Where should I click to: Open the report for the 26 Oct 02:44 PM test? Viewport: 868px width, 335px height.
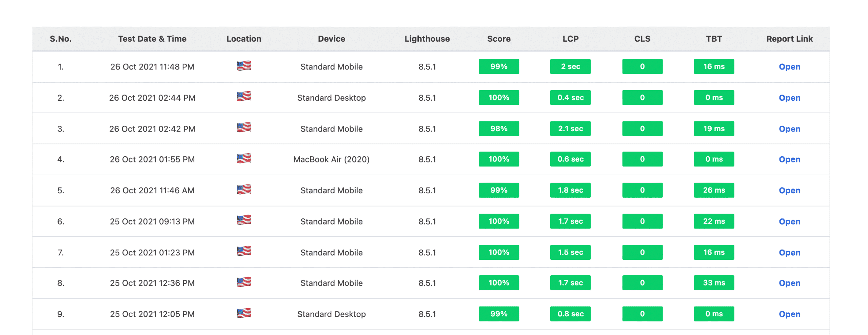click(789, 98)
